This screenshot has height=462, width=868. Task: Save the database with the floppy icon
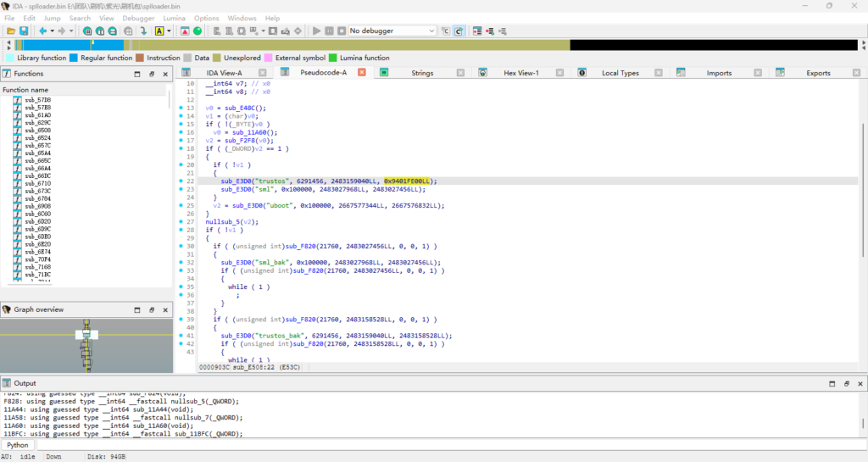coord(24,31)
